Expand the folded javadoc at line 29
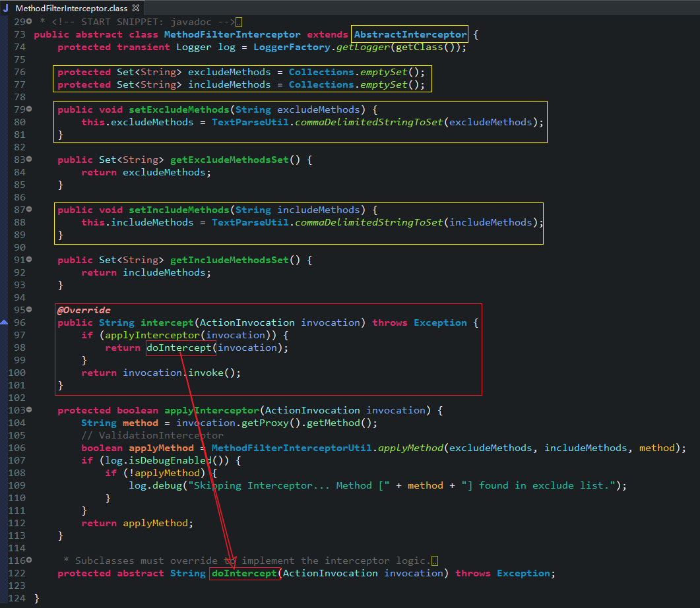This screenshot has height=608, width=700. (x=29, y=21)
